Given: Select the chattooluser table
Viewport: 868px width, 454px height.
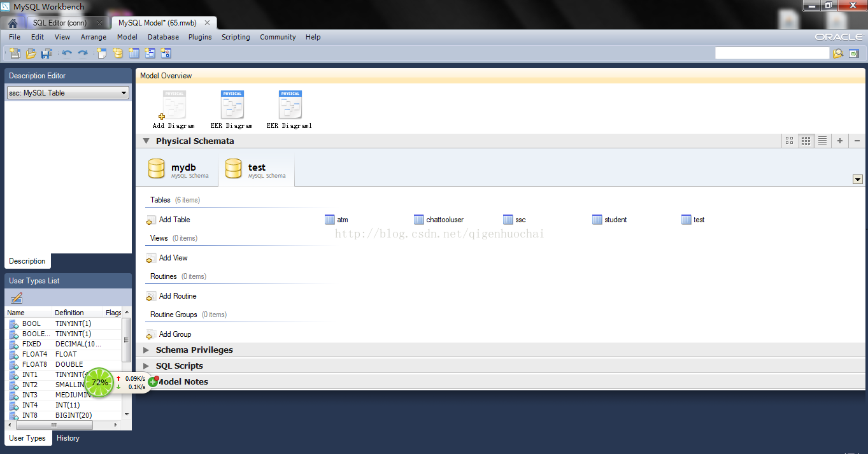Looking at the screenshot, I should (x=439, y=220).
